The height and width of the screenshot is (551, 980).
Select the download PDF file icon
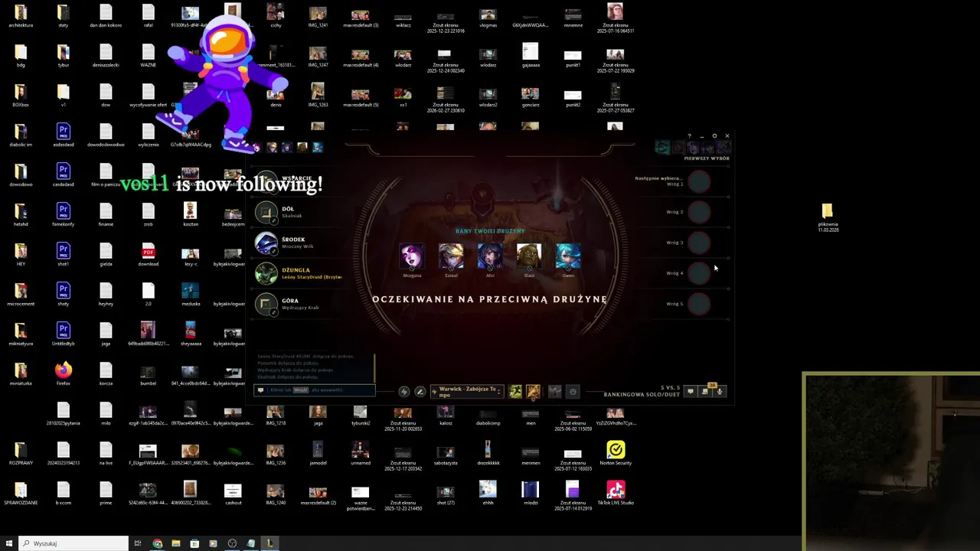(149, 254)
